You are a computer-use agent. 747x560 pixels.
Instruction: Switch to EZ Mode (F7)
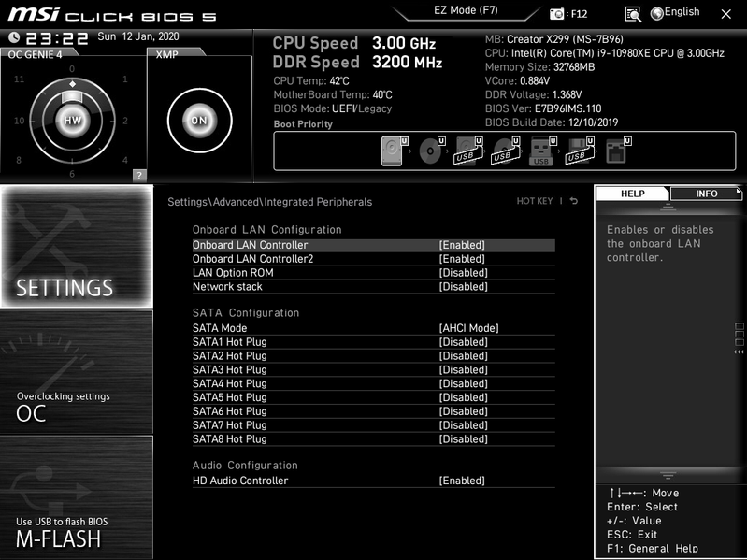click(x=466, y=10)
